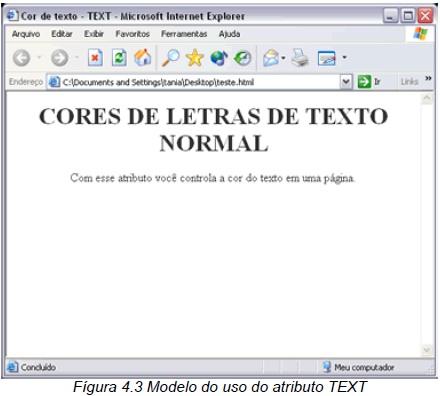The height and width of the screenshot is (396, 440).
Task: Click the scrollbar down arrow
Action: click(427, 350)
